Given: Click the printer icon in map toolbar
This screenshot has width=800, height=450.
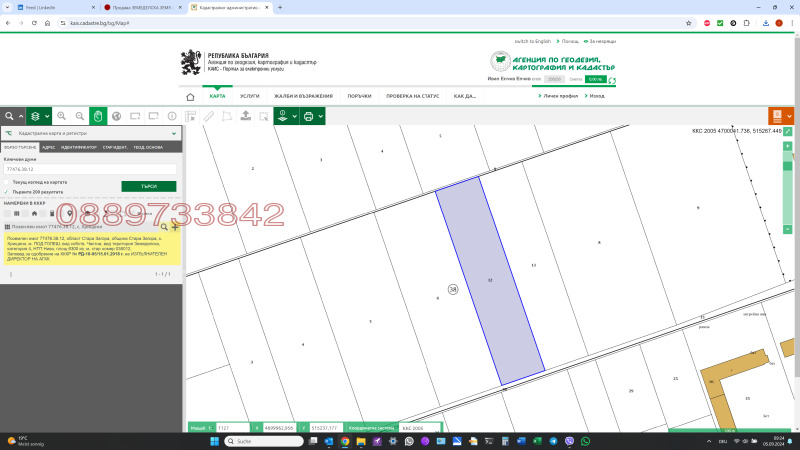Looking at the screenshot, I should tap(308, 116).
